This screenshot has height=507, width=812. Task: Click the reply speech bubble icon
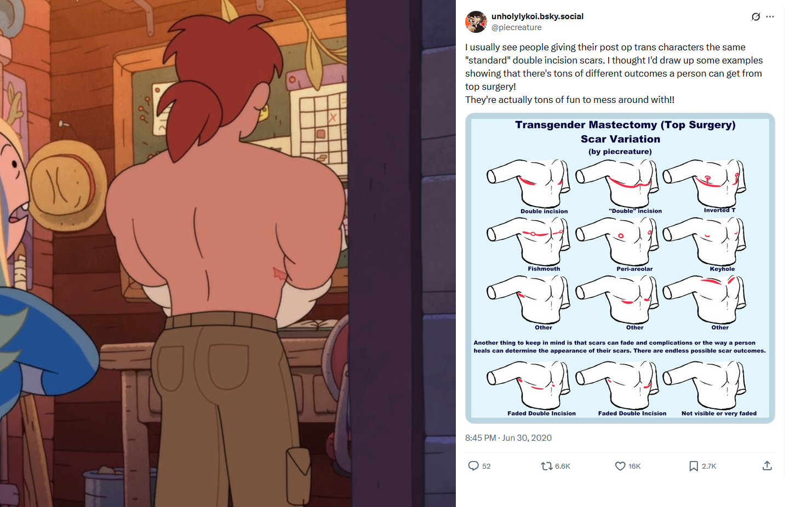coord(473,466)
